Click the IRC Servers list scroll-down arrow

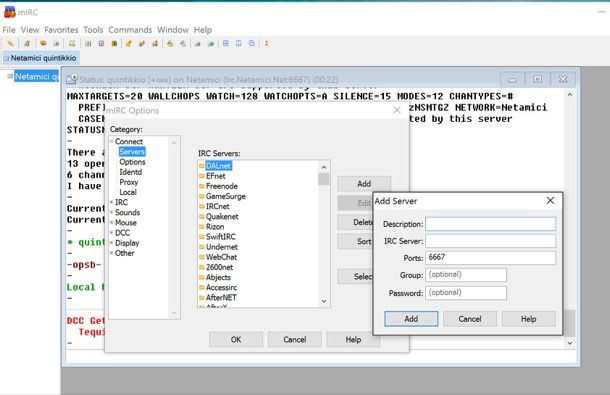point(324,301)
